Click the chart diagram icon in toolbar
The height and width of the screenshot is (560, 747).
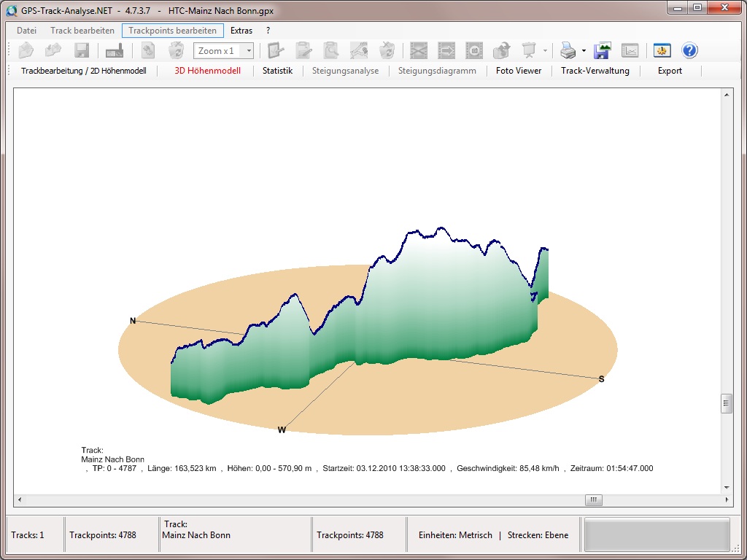pyautogui.click(x=630, y=50)
